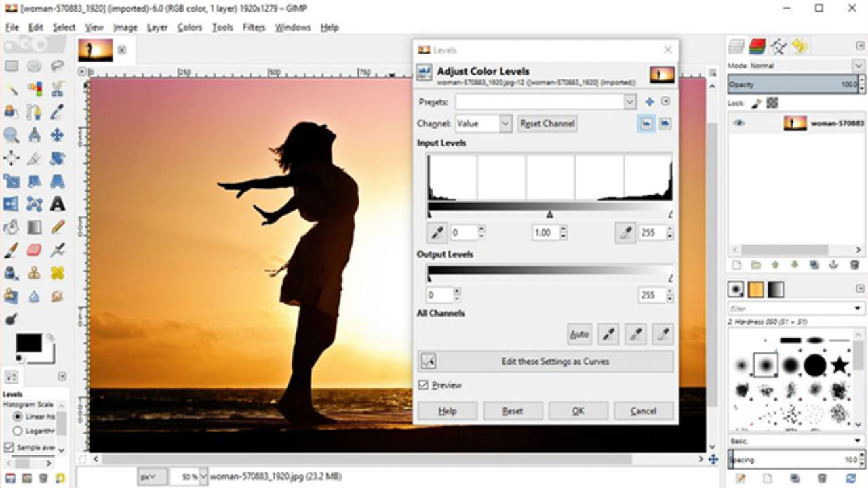The width and height of the screenshot is (868, 488).
Task: Click the layer Opacity slider
Action: point(790,84)
